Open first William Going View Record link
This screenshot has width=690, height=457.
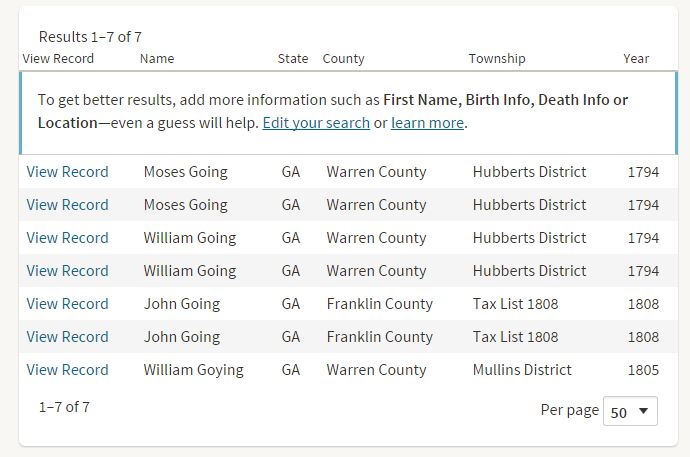tap(67, 238)
